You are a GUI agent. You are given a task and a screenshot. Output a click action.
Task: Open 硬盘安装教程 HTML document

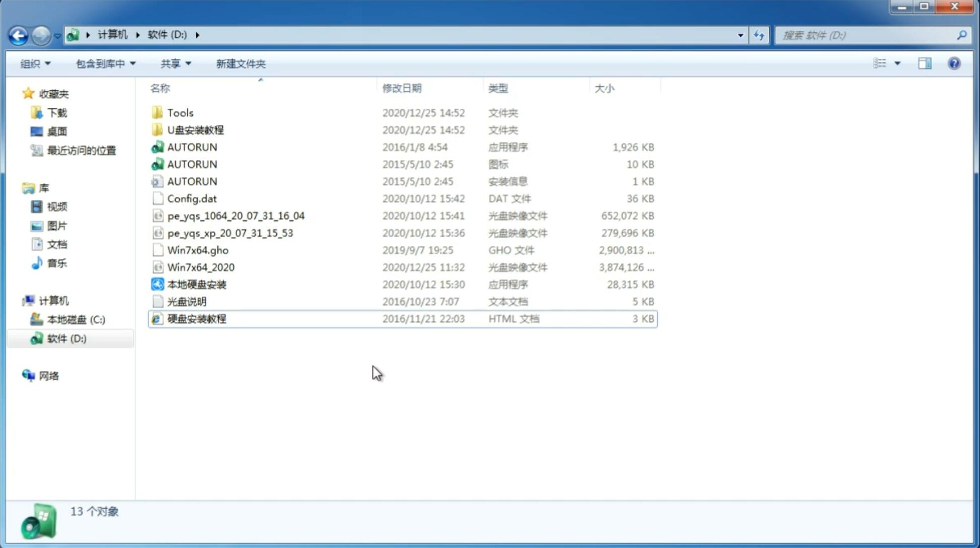tap(196, 318)
